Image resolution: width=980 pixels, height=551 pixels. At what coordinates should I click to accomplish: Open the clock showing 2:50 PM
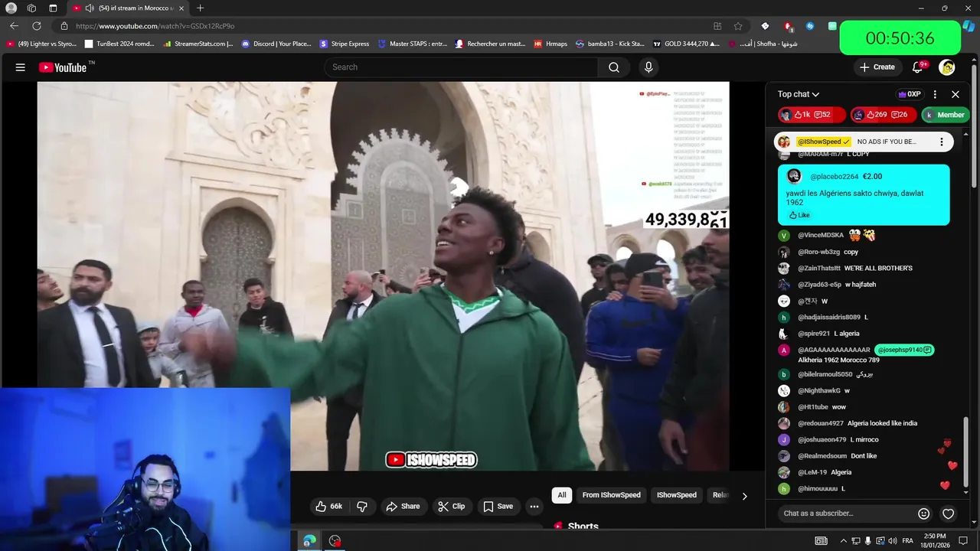[936, 541]
